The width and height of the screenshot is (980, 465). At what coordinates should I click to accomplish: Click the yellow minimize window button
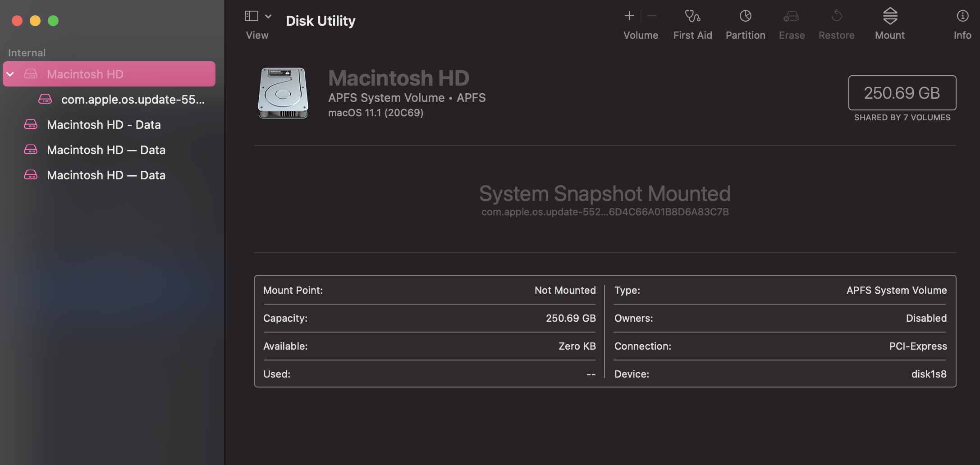point(35,20)
